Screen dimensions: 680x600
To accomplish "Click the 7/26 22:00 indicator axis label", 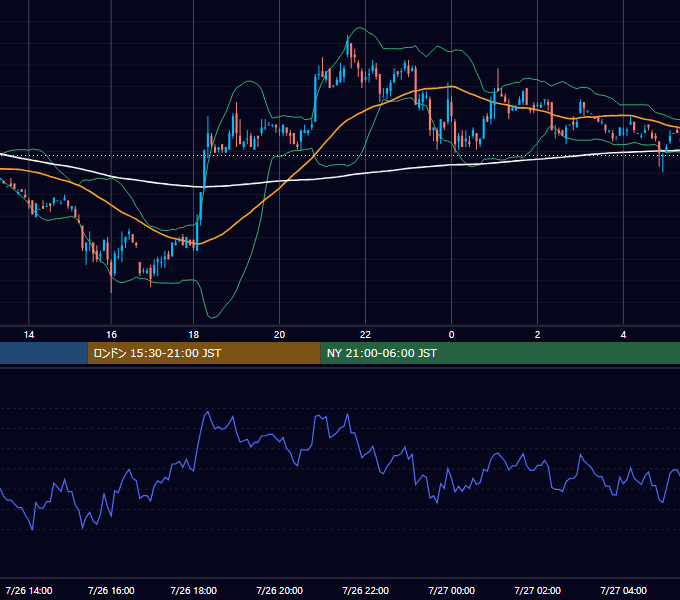I will pos(366,590).
